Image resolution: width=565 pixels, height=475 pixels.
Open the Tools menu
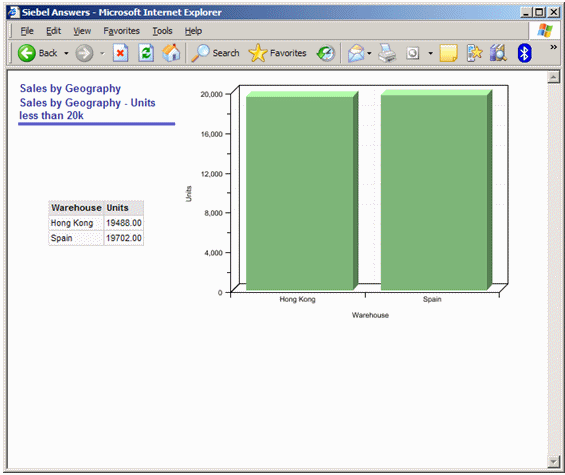pyautogui.click(x=162, y=31)
